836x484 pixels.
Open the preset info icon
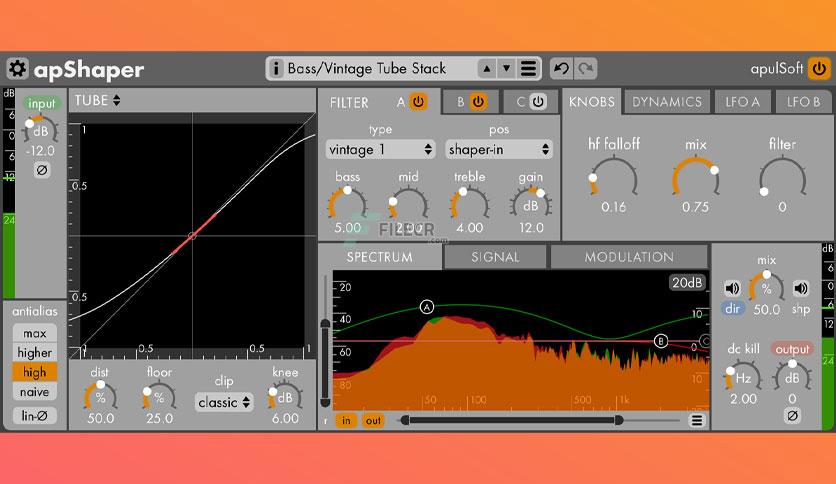pos(276,68)
